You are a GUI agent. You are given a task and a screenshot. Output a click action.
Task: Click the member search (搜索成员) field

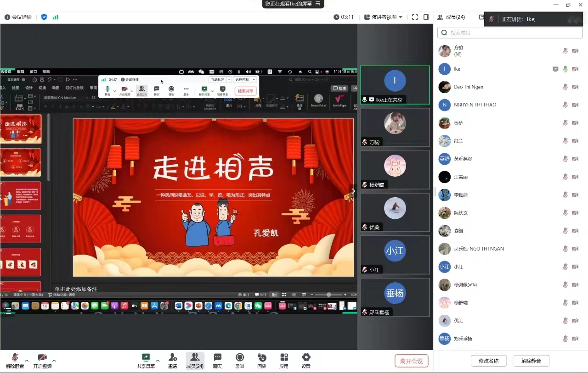[510, 33]
